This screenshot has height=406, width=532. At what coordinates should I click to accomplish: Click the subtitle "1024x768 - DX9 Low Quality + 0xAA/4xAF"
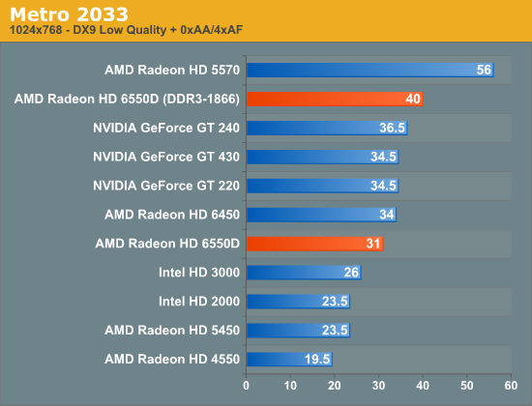(126, 30)
